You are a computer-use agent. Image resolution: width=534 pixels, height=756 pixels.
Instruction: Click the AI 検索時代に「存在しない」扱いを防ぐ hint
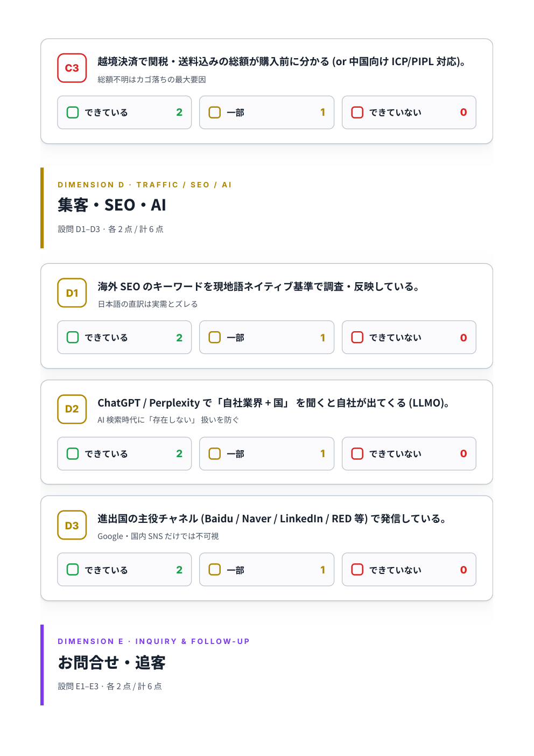168,420
